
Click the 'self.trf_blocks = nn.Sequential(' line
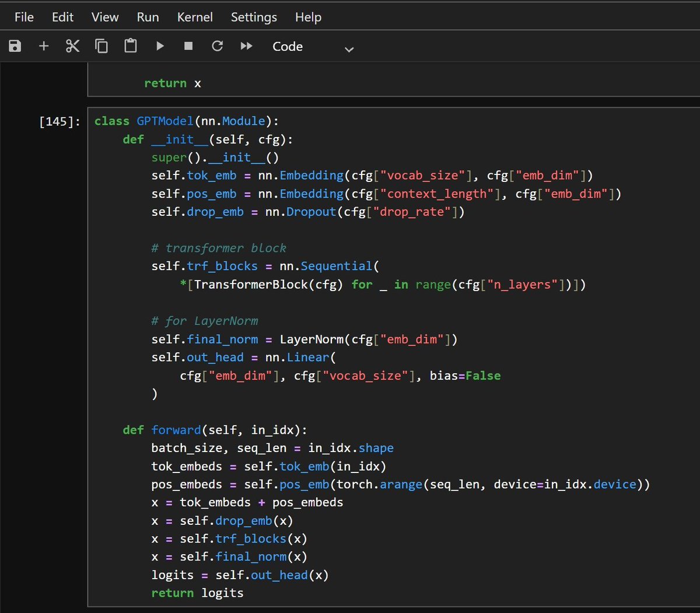pyautogui.click(x=265, y=266)
